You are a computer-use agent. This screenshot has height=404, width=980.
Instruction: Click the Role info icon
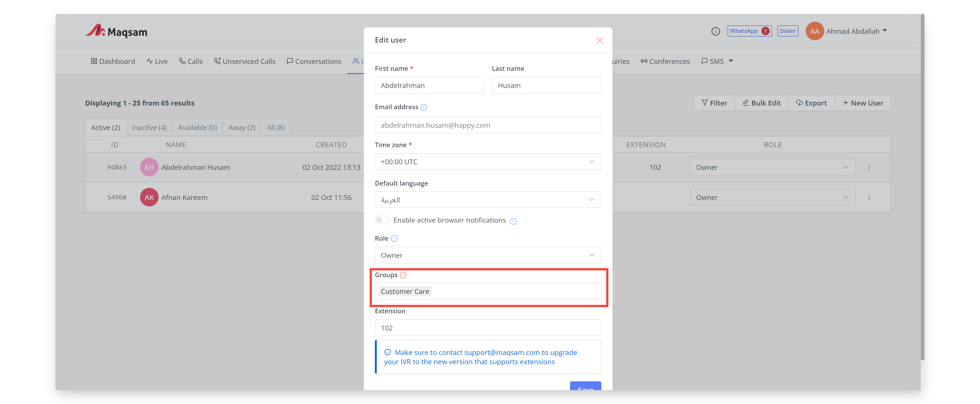tap(394, 238)
